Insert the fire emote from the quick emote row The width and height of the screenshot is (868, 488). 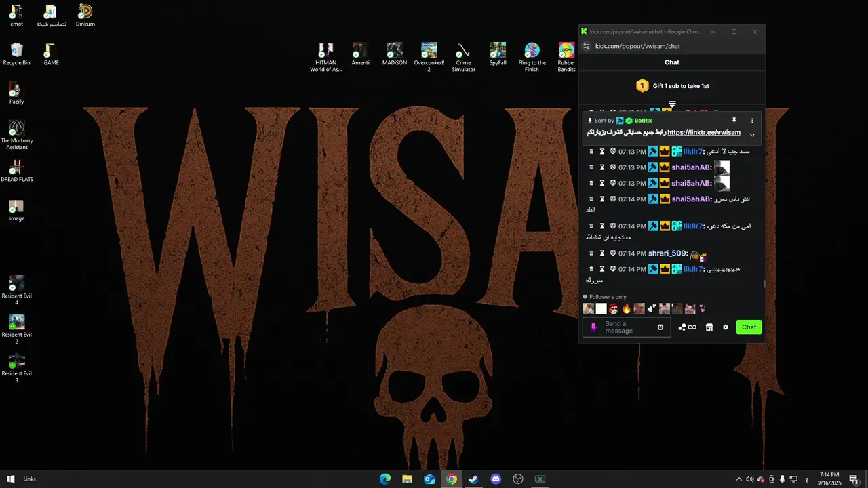(x=627, y=309)
